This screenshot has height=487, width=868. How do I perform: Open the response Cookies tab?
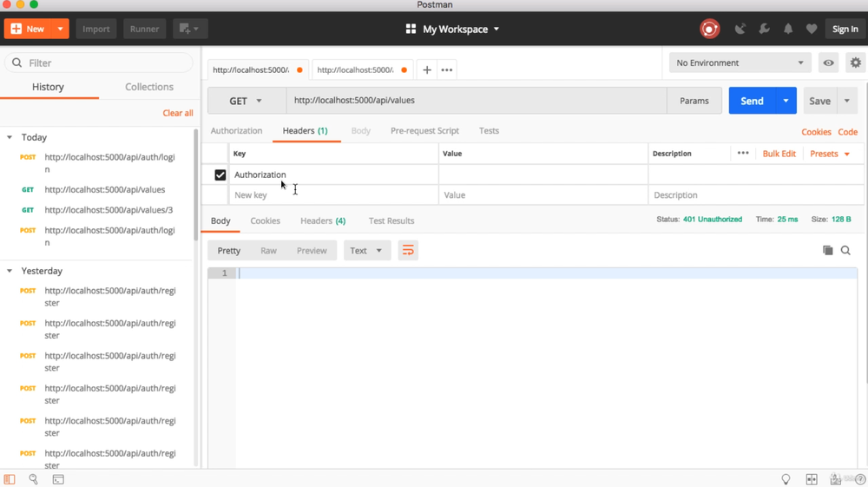[x=265, y=220]
